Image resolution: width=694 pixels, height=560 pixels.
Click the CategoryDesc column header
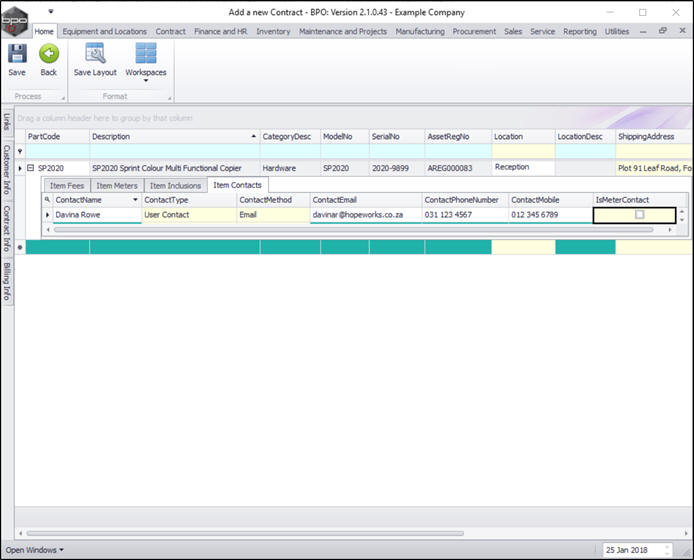click(x=290, y=136)
